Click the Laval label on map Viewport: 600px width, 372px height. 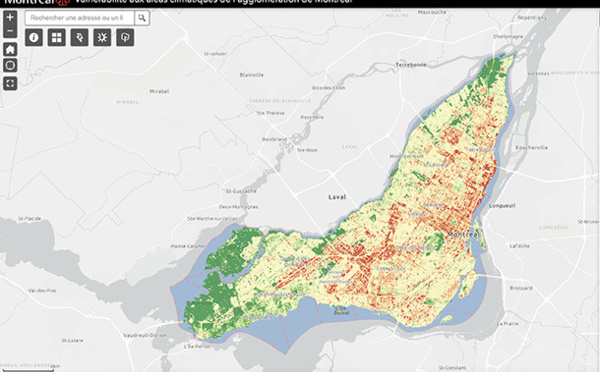point(337,197)
